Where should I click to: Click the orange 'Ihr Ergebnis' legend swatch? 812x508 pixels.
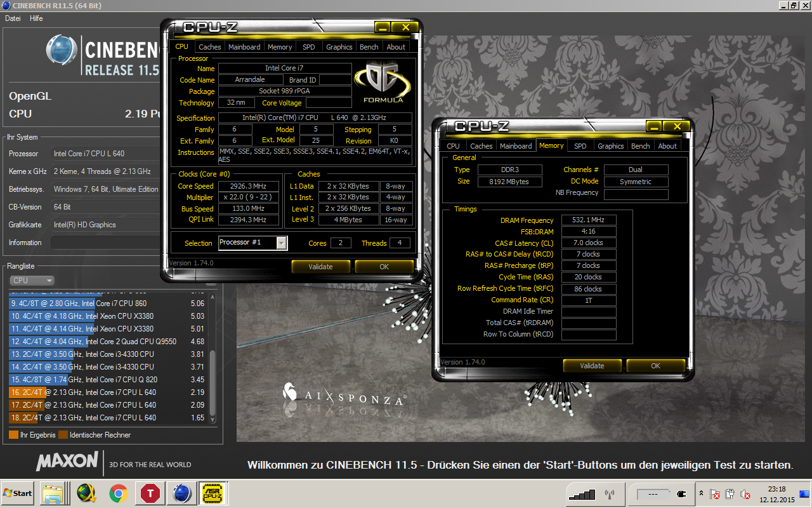[x=13, y=435]
